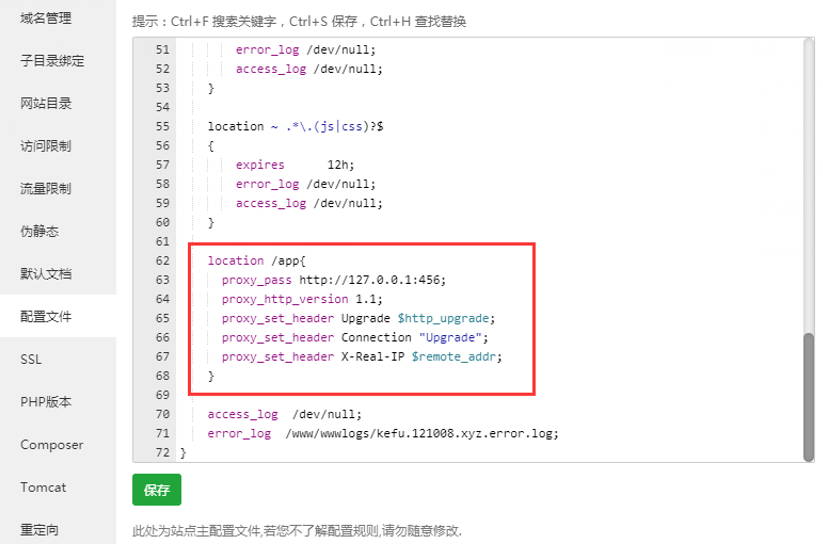
Task: Click the green 保存 button
Action: coord(156,490)
